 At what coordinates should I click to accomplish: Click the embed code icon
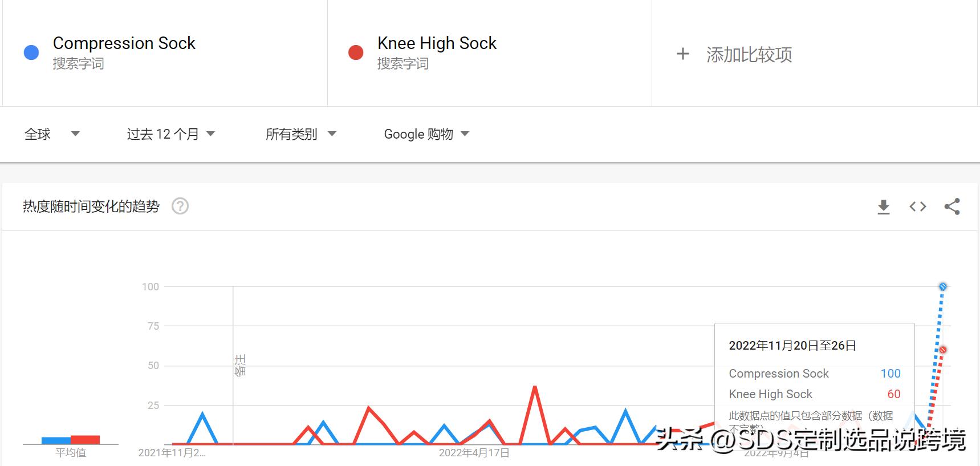click(x=917, y=206)
